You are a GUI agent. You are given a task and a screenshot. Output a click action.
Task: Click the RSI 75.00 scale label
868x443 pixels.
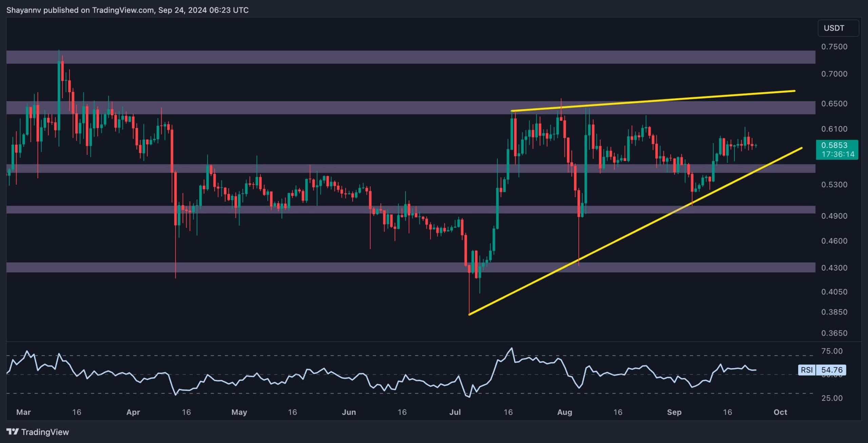coord(832,351)
